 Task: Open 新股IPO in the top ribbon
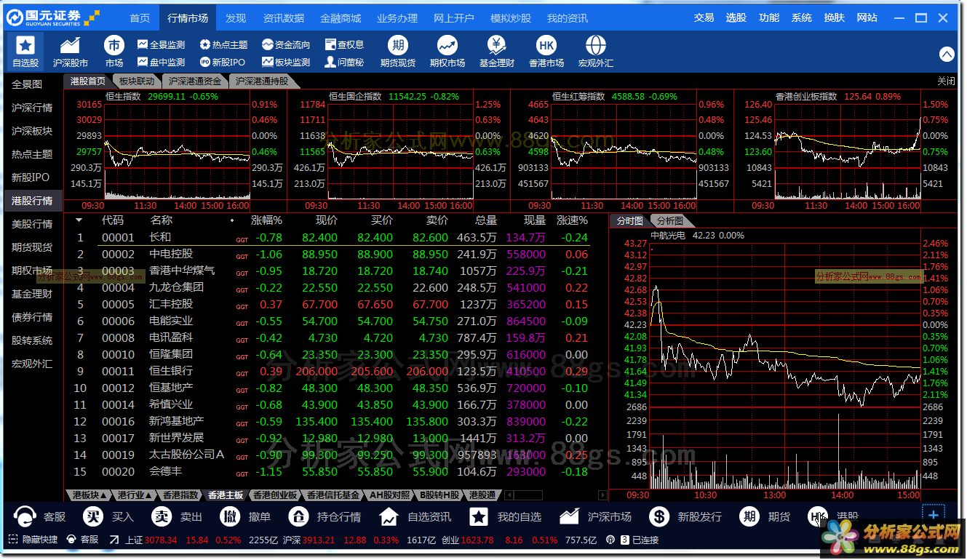(x=222, y=63)
